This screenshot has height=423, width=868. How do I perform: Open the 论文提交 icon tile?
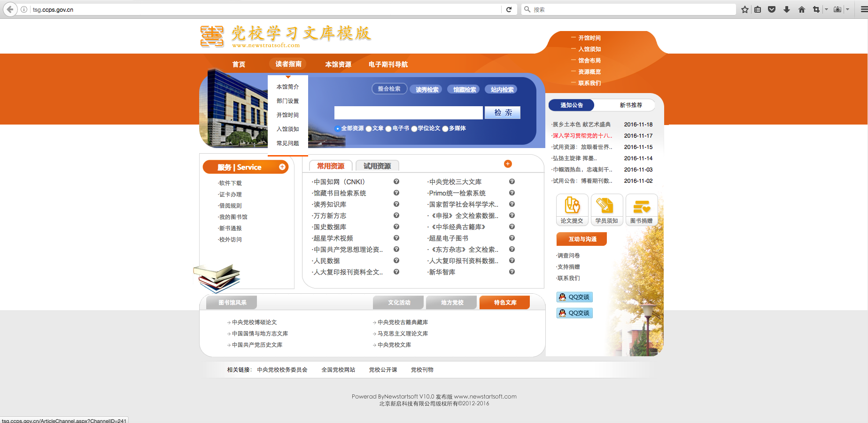pyautogui.click(x=572, y=210)
